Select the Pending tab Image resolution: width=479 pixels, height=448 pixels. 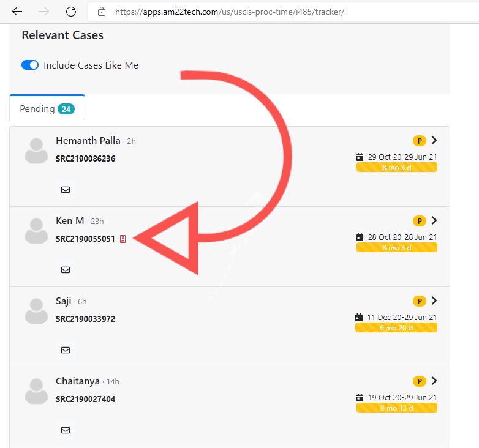pyautogui.click(x=47, y=109)
